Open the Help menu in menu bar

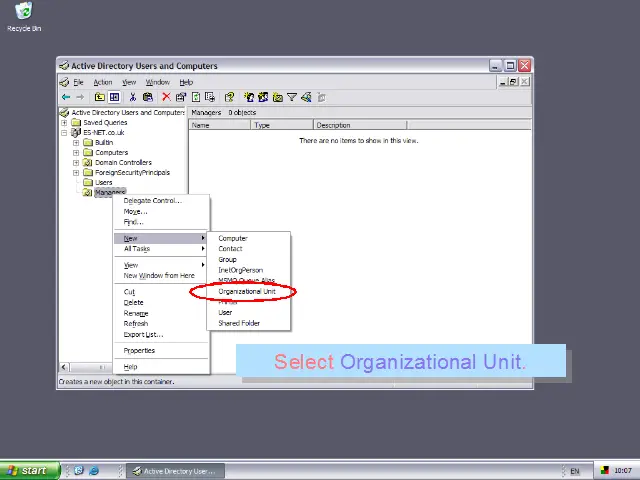[x=186, y=82]
